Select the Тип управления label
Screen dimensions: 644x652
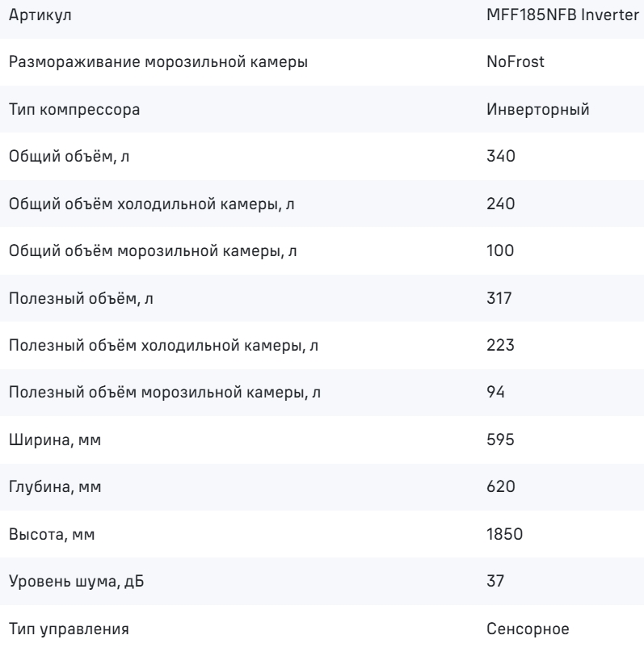[69, 629]
